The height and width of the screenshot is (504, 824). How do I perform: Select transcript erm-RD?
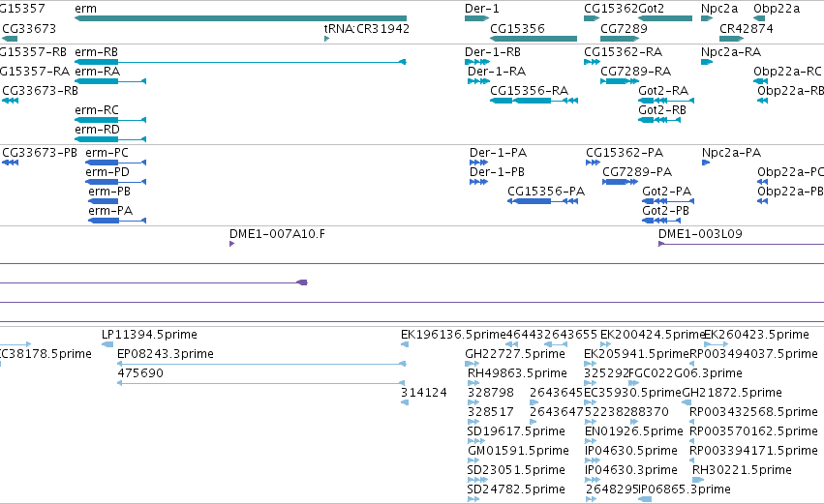[x=110, y=139]
